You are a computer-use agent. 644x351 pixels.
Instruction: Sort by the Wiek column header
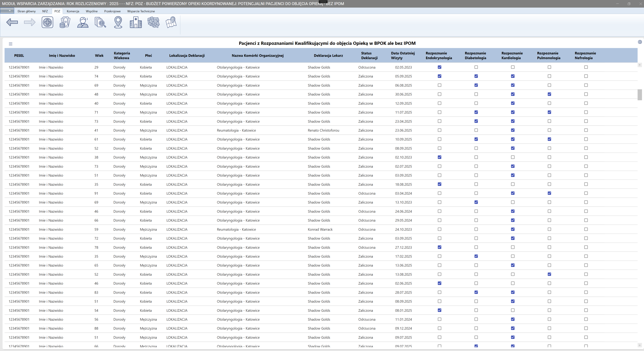[99, 55]
